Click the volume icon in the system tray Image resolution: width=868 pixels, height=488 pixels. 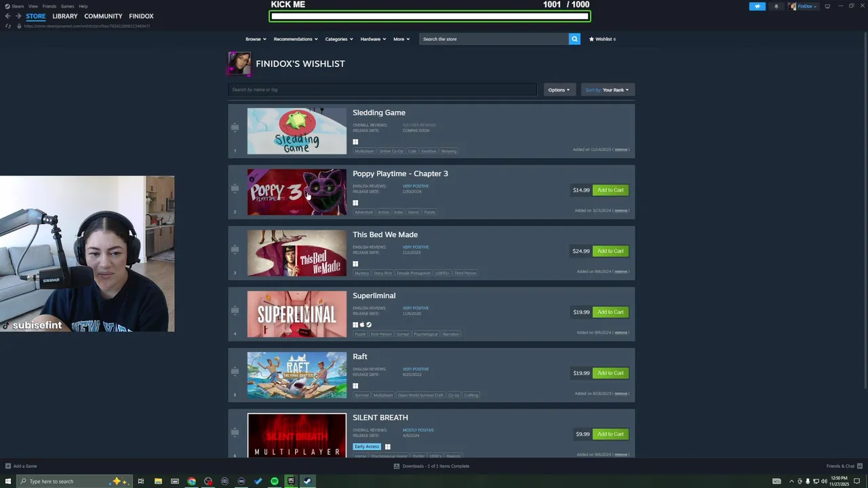823,481
